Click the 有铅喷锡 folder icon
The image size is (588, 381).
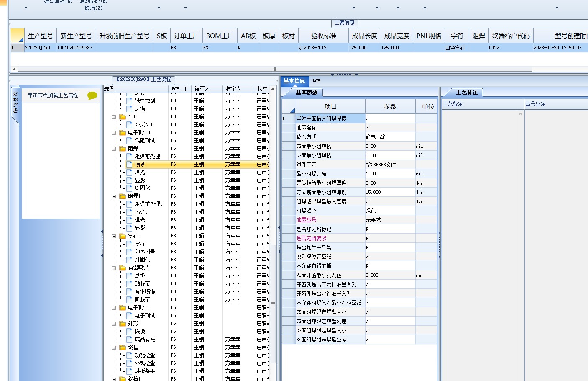[x=123, y=268]
